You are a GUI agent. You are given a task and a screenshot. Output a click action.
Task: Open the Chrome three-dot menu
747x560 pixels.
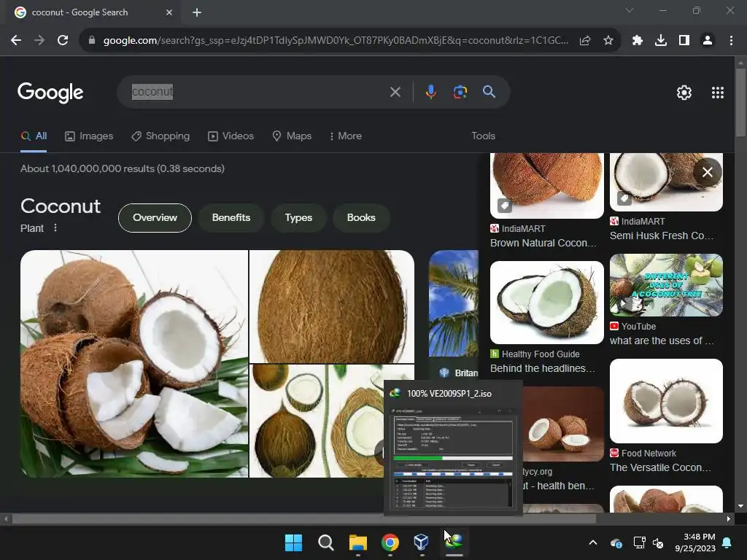[731, 41]
